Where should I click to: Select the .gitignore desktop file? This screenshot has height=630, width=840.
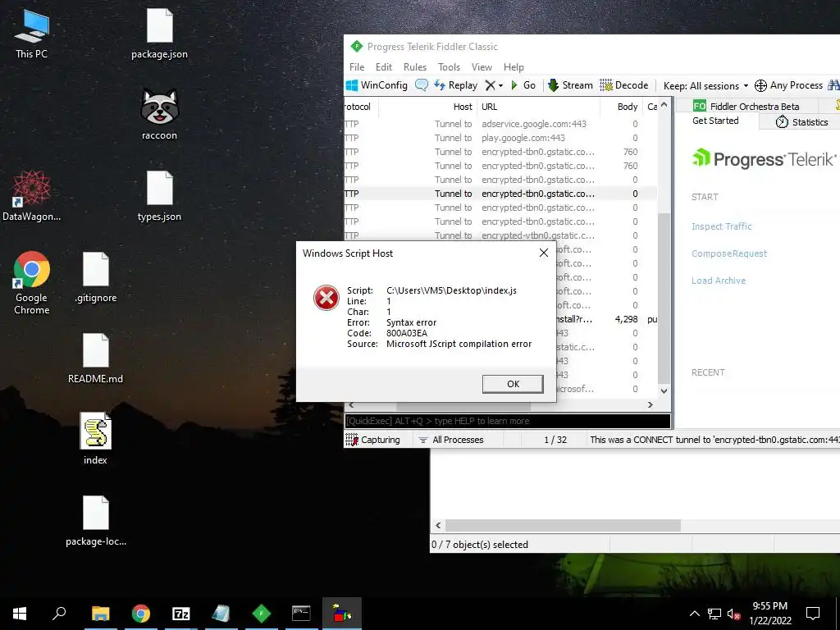click(95, 277)
